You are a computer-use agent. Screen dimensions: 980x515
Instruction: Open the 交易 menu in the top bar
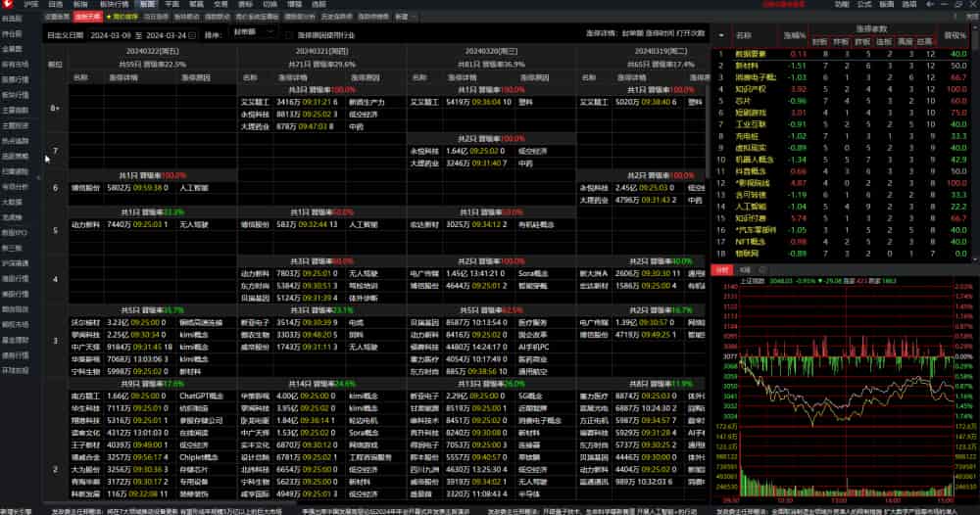[220, 4]
